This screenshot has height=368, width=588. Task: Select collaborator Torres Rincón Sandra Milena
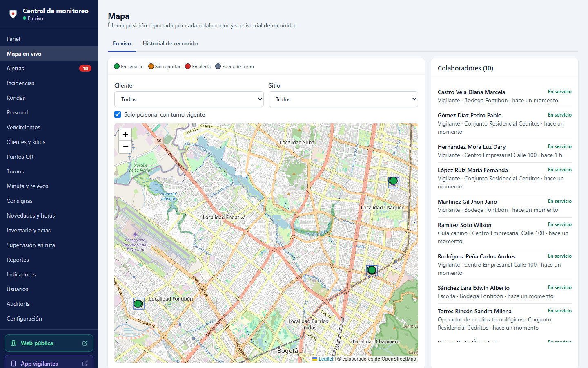coord(505,319)
